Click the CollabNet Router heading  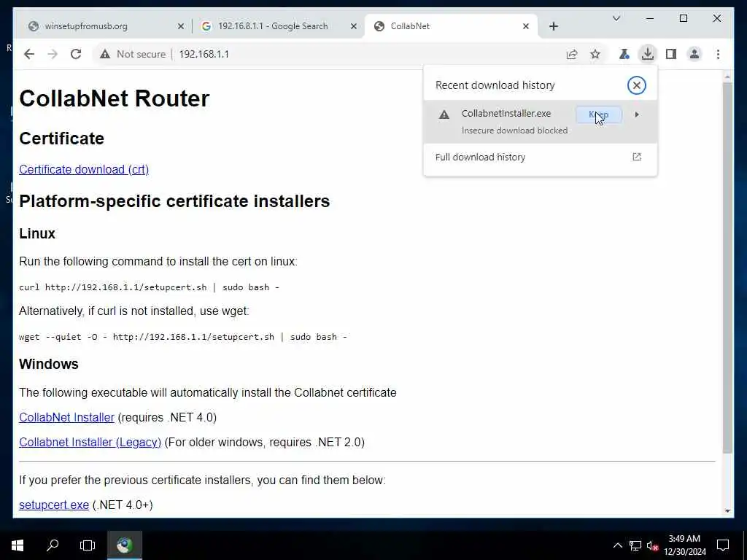[x=115, y=98]
